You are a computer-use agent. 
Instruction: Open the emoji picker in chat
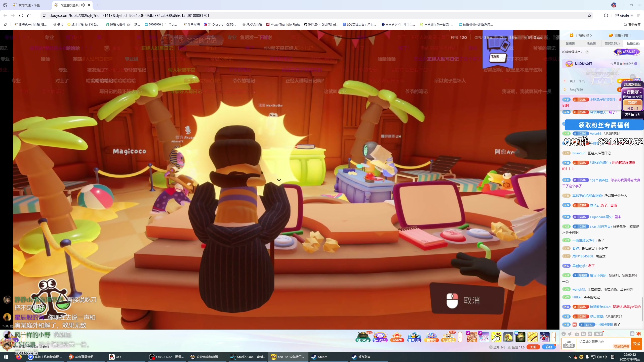(564, 334)
